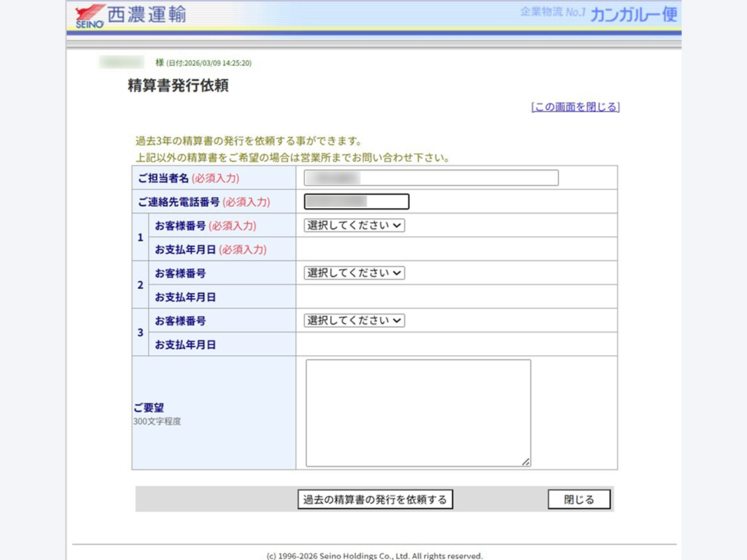Open the お客様番号 dropdown in row 3
Screen dimensions: 747x560
[x=355, y=320]
